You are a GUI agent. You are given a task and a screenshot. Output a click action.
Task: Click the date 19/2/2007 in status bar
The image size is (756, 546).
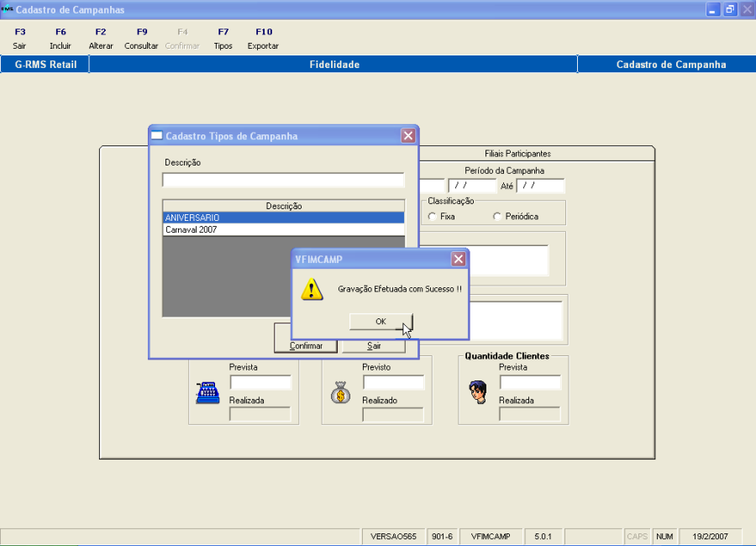point(710,537)
